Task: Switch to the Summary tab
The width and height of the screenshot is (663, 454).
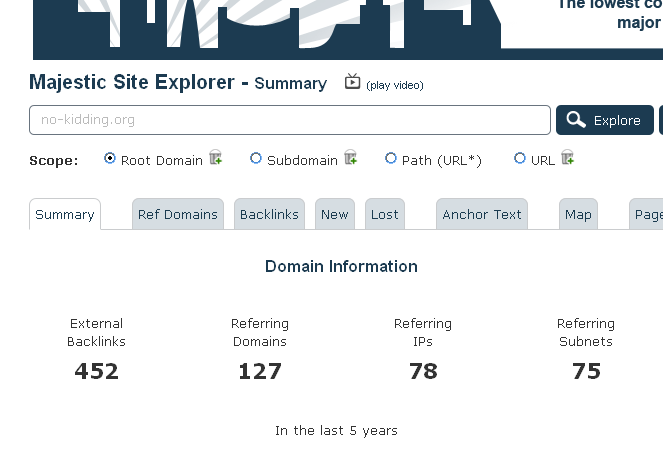Action: 65,214
